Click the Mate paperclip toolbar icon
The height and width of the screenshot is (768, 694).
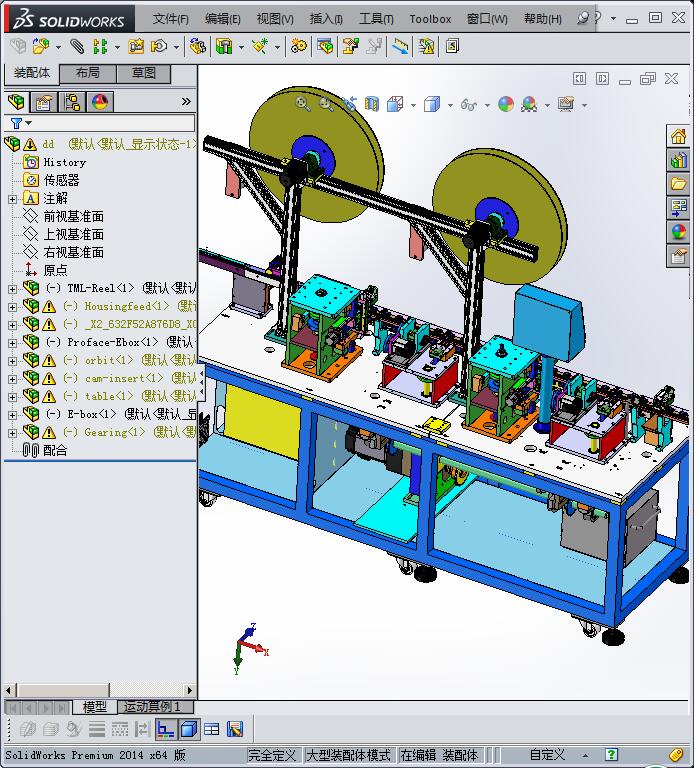76,47
